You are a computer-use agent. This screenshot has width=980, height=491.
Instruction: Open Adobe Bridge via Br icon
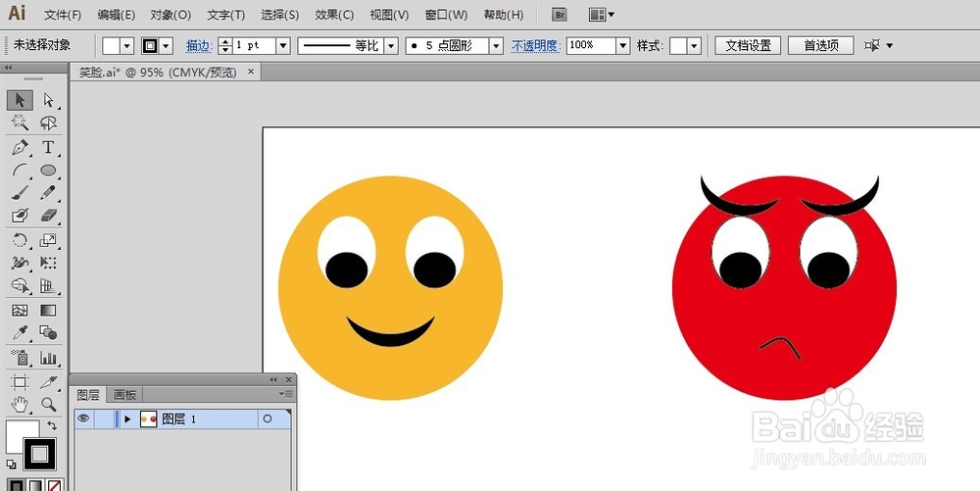(560, 15)
